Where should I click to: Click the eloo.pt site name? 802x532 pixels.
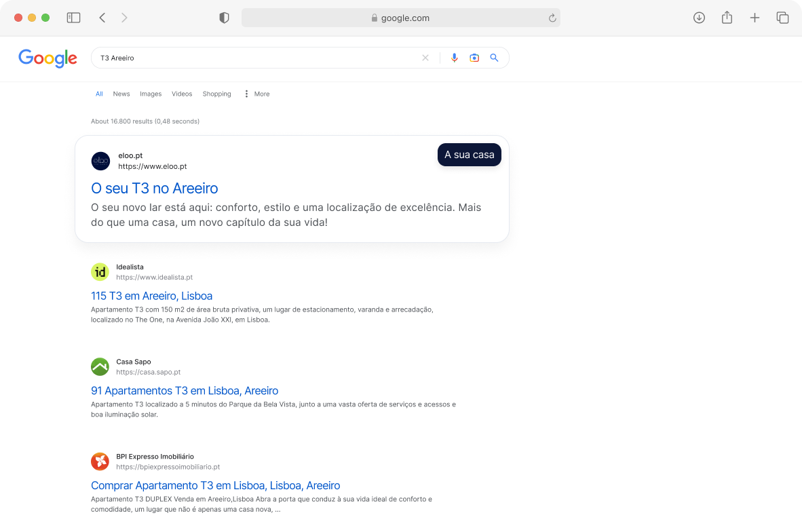point(130,155)
